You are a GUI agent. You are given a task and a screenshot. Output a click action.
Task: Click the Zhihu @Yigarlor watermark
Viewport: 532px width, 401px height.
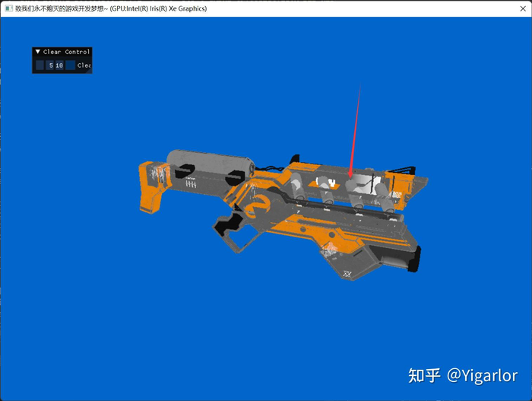click(462, 375)
